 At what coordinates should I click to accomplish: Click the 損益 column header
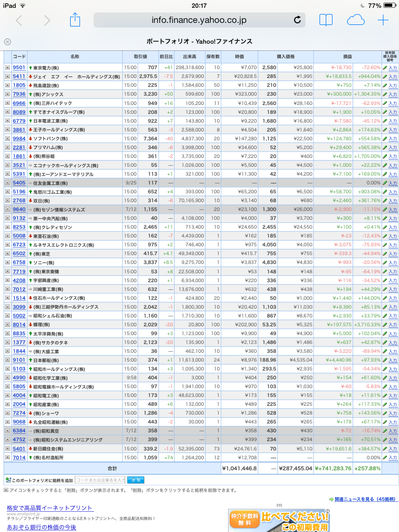point(348,57)
